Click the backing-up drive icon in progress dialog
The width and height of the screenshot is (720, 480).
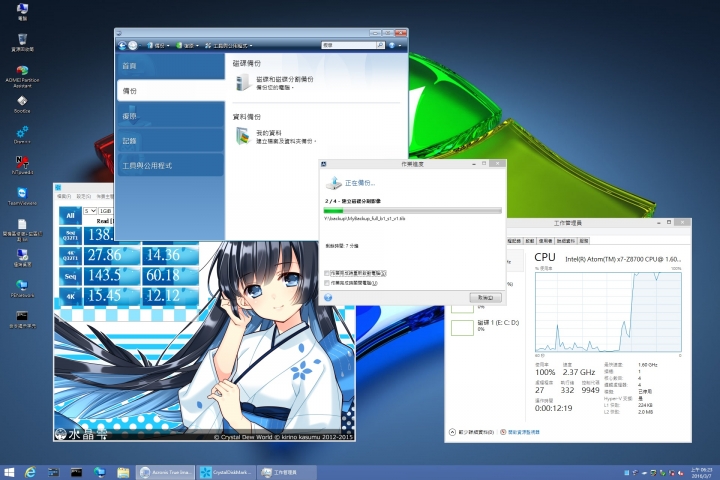(x=333, y=183)
